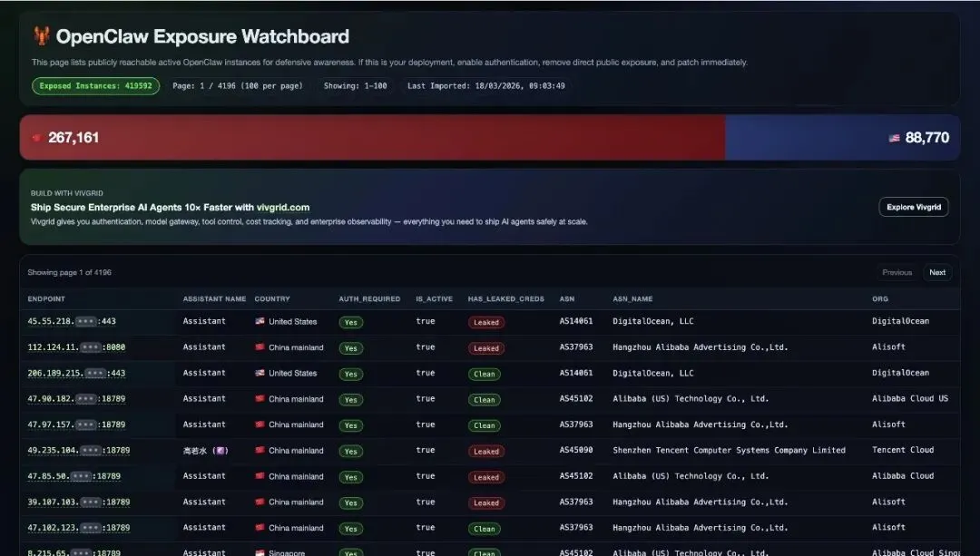Open endpoint 47.90.182.***:18789
This screenshot has height=556, width=980.
pos(76,398)
